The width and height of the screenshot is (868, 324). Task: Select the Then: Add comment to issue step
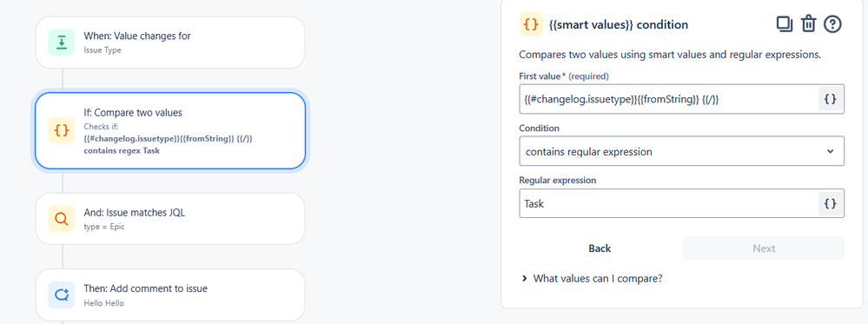(x=170, y=294)
